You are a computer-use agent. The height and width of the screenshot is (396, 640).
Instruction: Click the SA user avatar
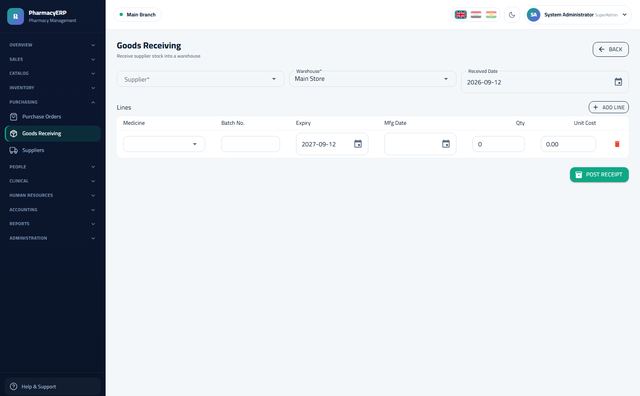[533, 15]
